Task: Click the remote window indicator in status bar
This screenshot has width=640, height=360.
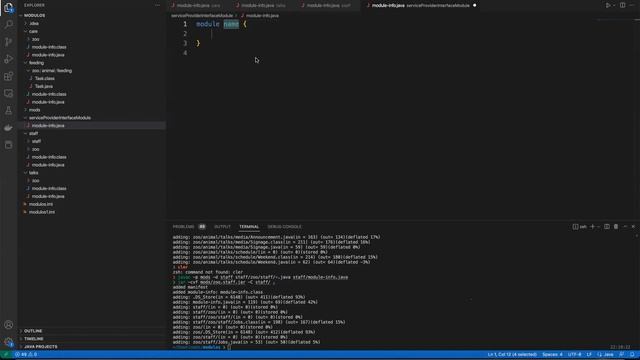Action: pos(5,354)
